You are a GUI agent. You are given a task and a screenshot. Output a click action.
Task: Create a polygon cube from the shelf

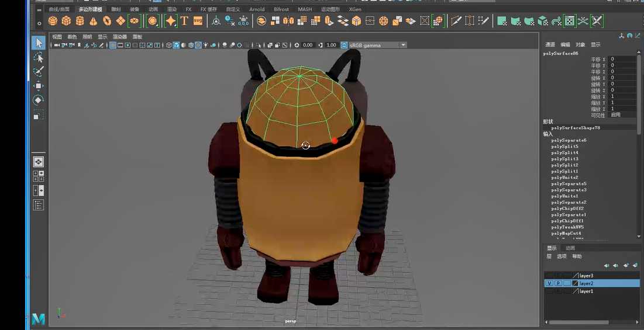(66, 21)
